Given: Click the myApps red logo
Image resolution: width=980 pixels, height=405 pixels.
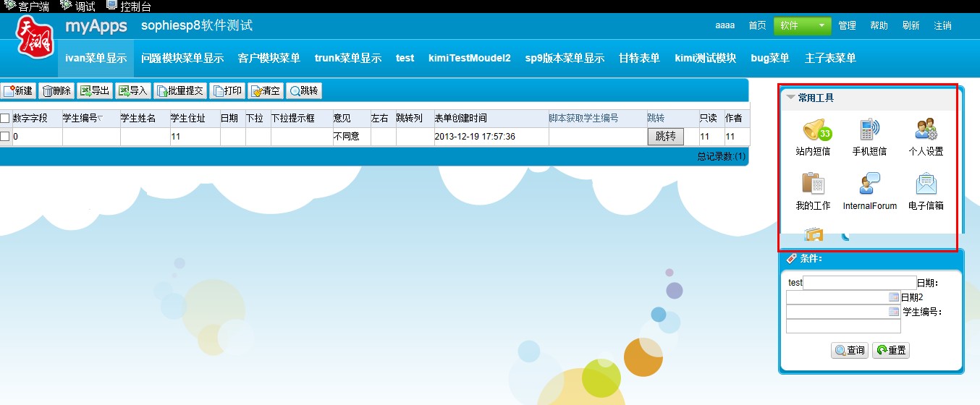Looking at the screenshot, I should (35, 38).
